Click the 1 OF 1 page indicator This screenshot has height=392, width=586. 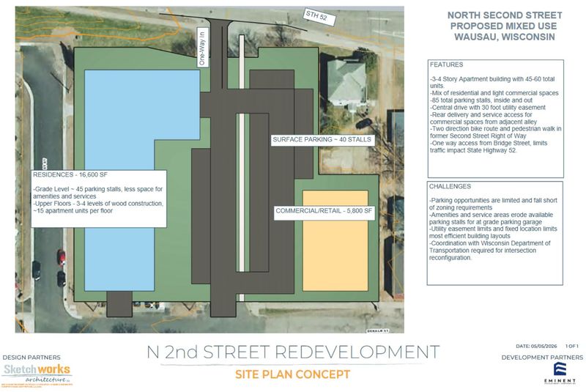tap(572, 347)
